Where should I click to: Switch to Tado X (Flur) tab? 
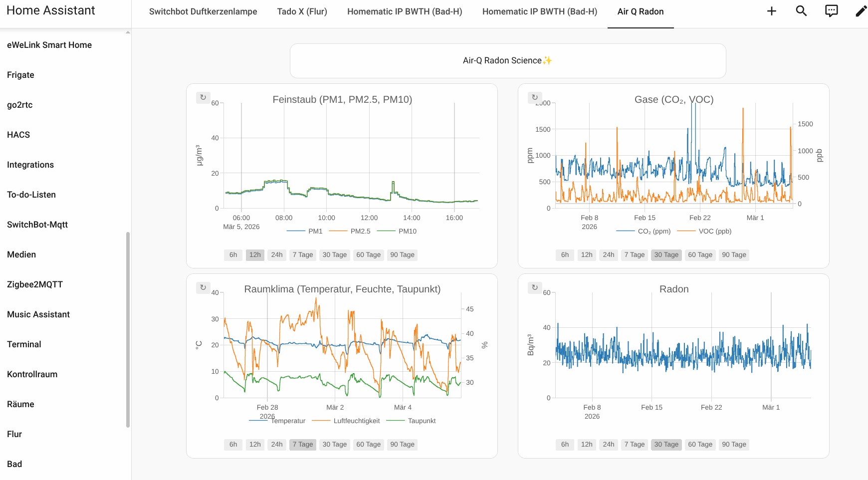pos(302,11)
